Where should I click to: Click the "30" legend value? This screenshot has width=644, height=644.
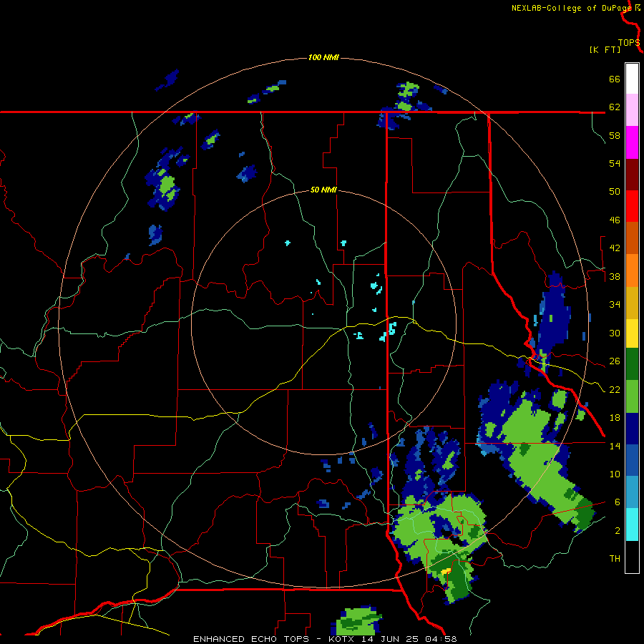point(615,333)
